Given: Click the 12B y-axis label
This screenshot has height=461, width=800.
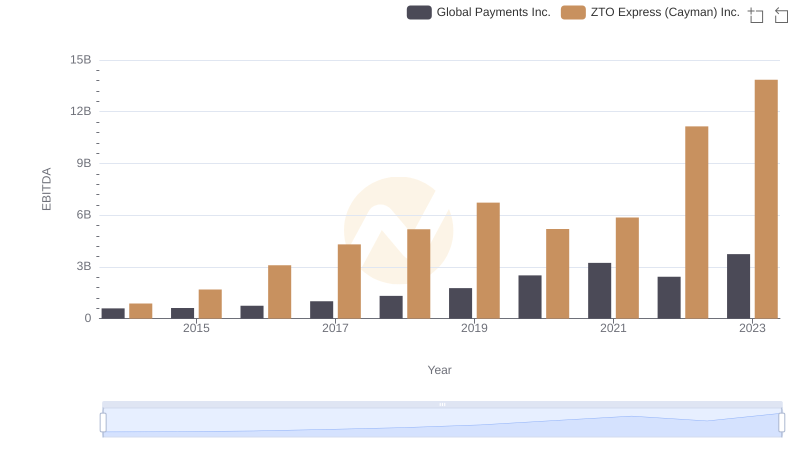Looking at the screenshot, I should (x=81, y=111).
